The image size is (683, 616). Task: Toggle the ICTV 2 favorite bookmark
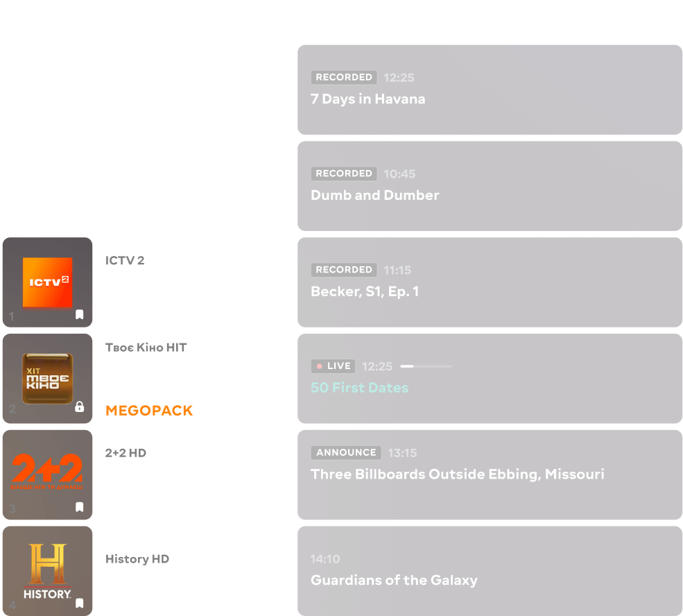[80, 315]
